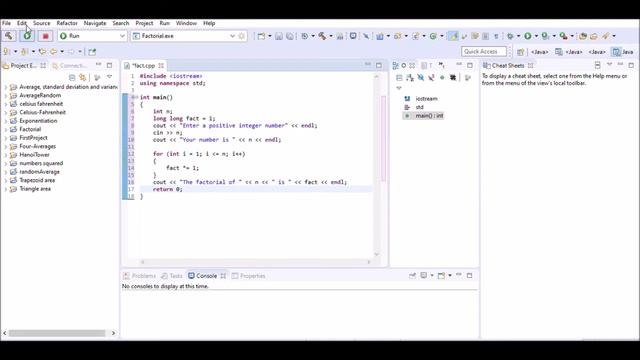
Task: Click the Back navigation yellow arrow
Action: pos(53,51)
